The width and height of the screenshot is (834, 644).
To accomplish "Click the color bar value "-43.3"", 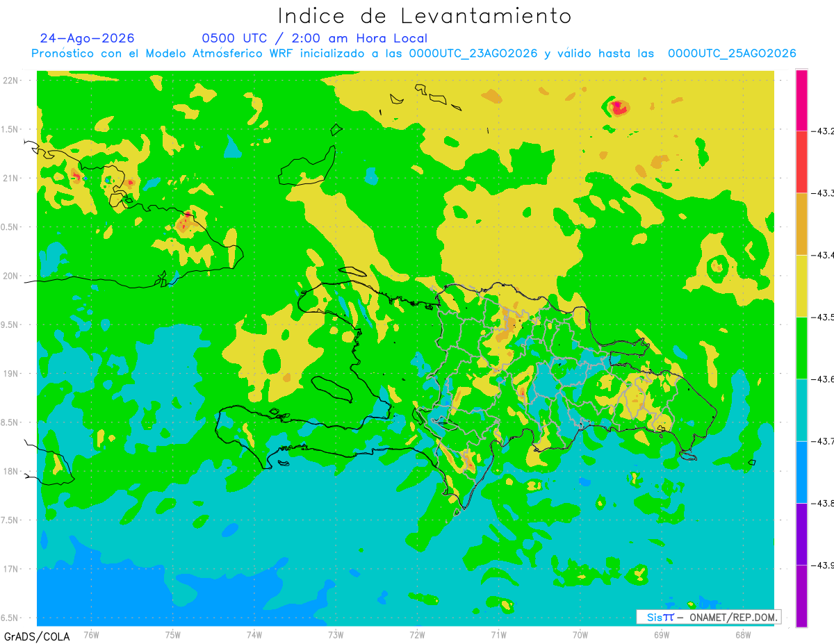I will tap(824, 192).
